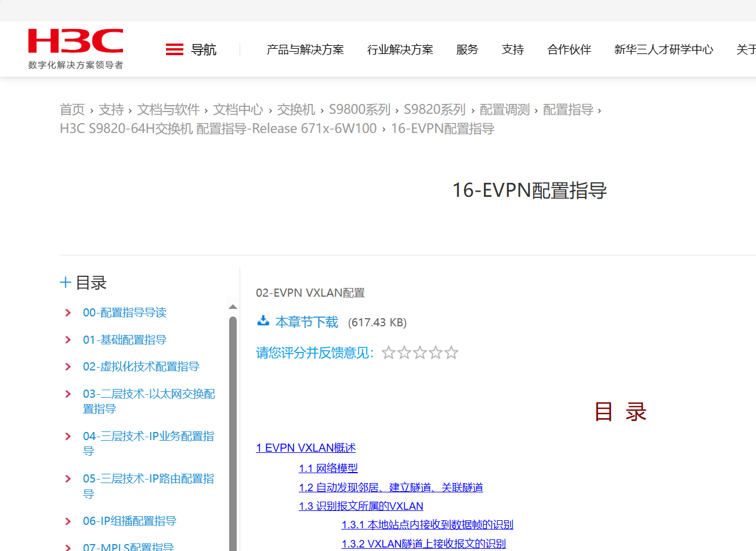Open the 导航 hamburger menu icon
756x551 pixels.
pyautogui.click(x=175, y=50)
